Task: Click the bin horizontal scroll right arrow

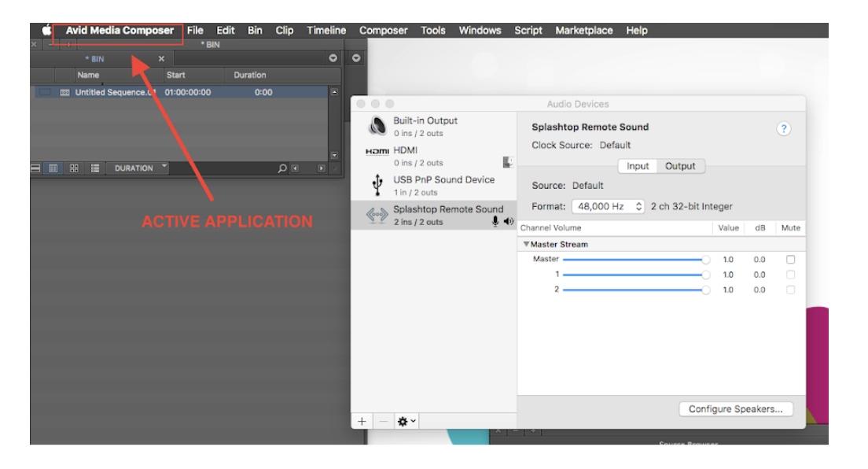Action: [321, 168]
